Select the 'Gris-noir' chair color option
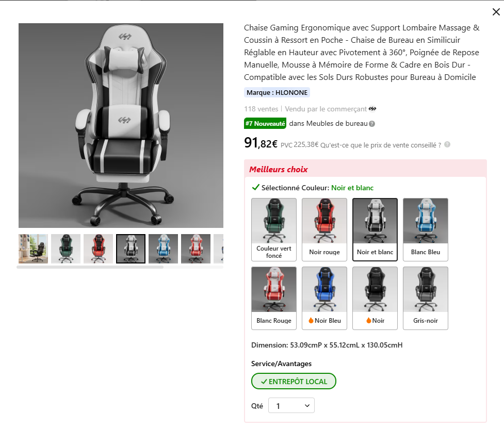This screenshot has width=504, height=429. click(425, 298)
